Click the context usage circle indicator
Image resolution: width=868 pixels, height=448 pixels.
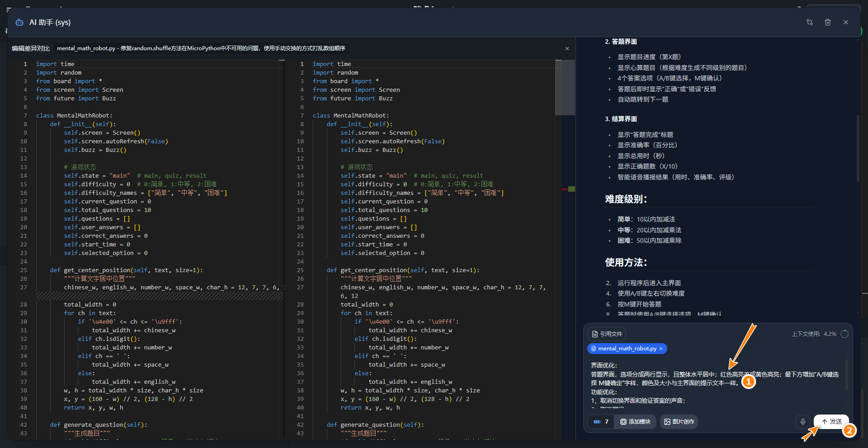tap(844, 334)
